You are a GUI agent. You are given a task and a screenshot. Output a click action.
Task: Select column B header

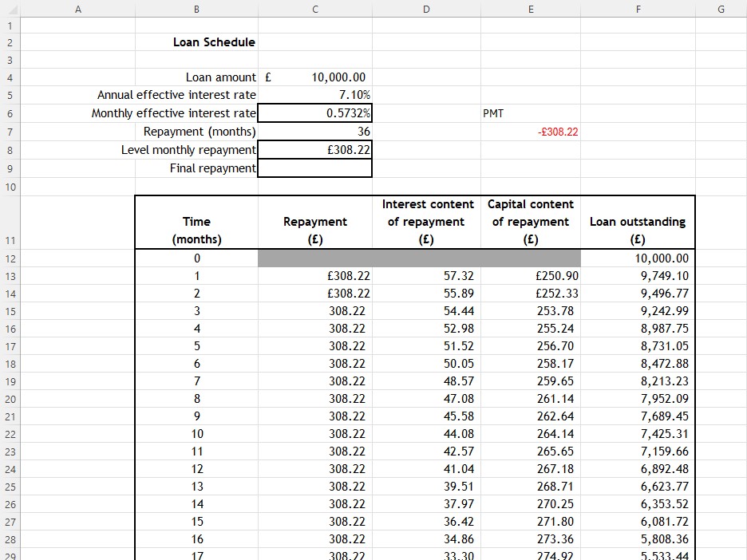click(x=197, y=9)
